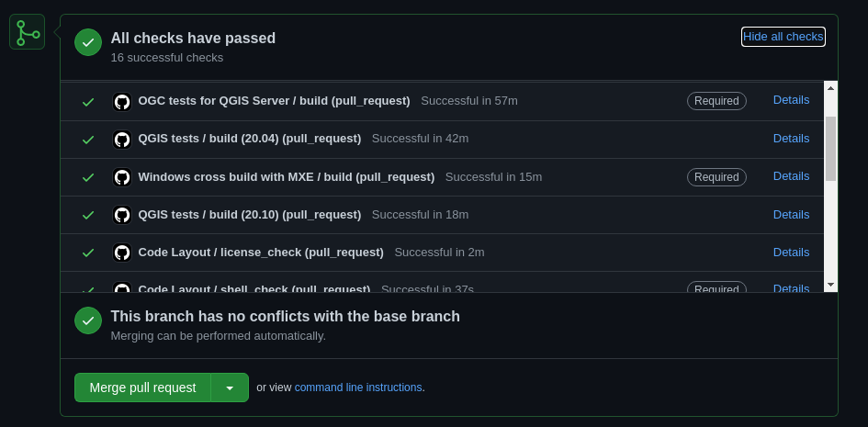The image size is (868, 427).
Task: Click the green All checks passed checkmark icon
Action: coord(88,42)
